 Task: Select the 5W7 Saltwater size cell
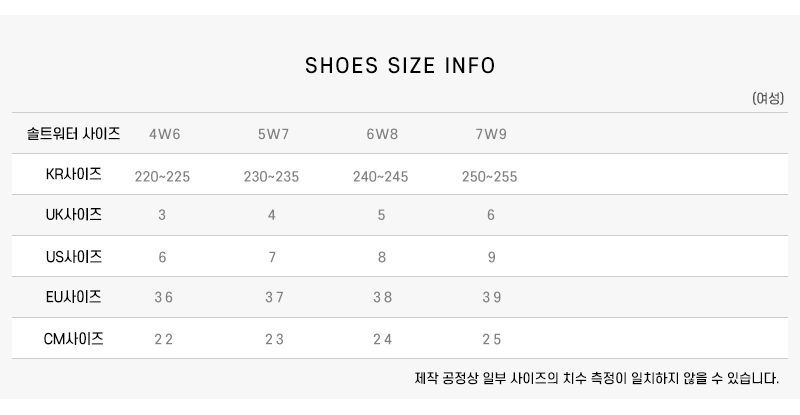273,134
